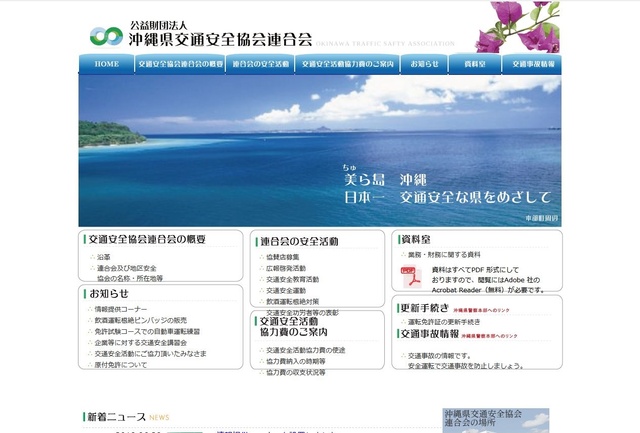640x433 pixels.
Task: Open 情報提供コーナー link
Action: [x=121, y=309]
